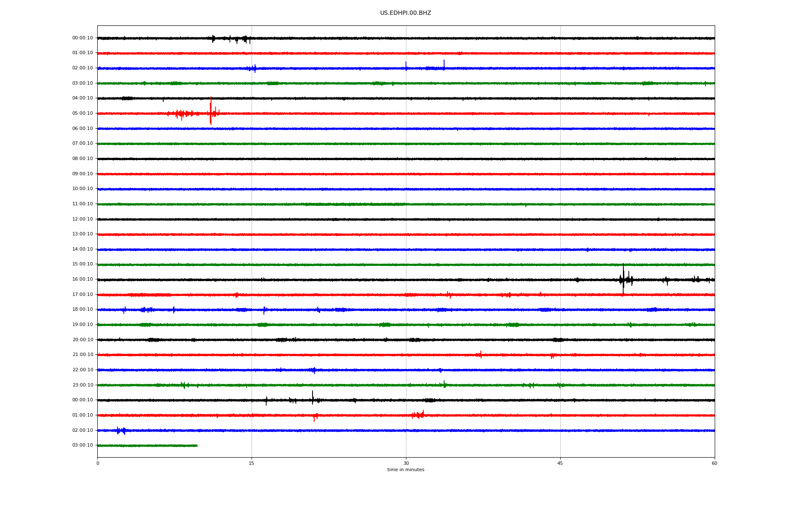Viewport: 812px width, 508px height.
Task: Click the end of the short green last trace
Action: 197,445
